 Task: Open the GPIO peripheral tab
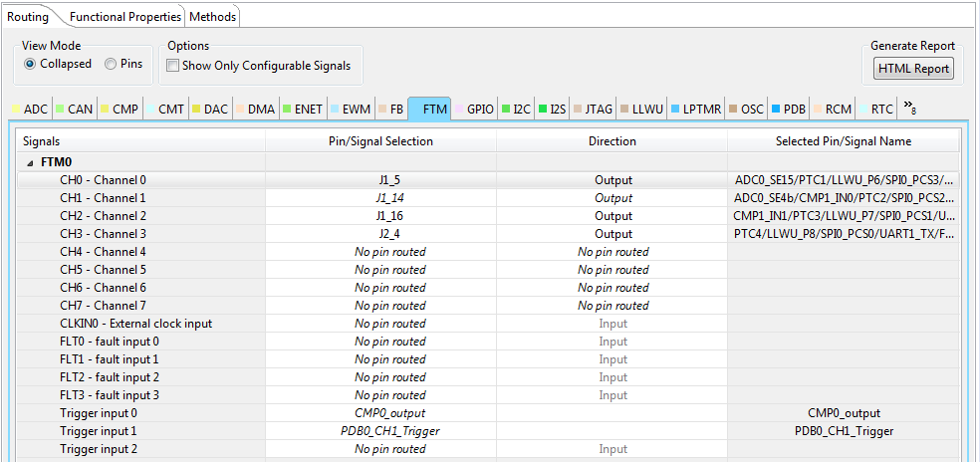coord(474,109)
